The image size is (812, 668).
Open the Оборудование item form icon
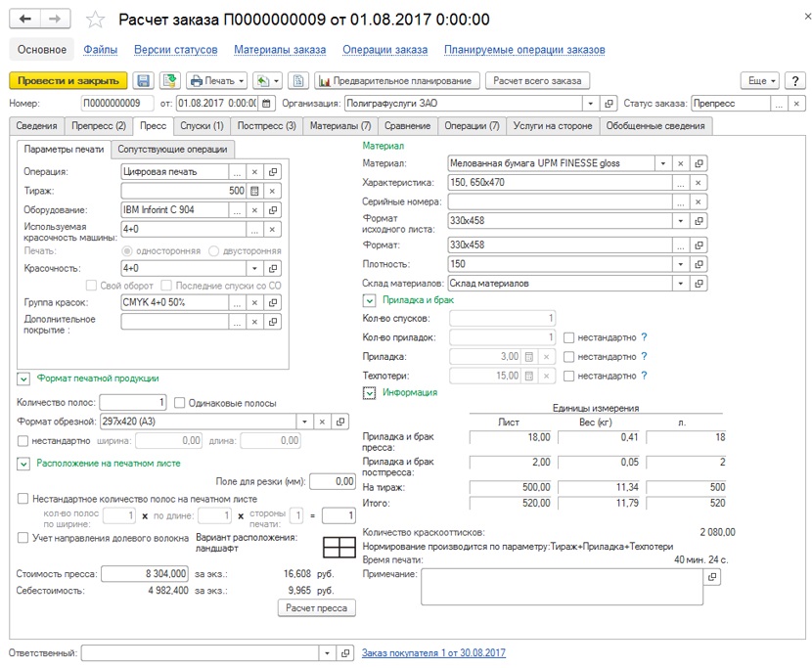[x=272, y=210]
